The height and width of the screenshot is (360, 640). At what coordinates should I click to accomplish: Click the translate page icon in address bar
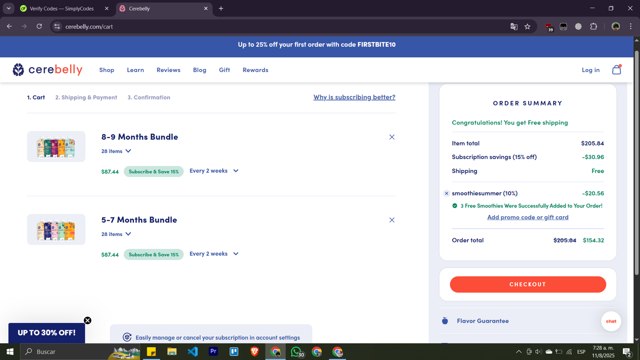pos(514,27)
